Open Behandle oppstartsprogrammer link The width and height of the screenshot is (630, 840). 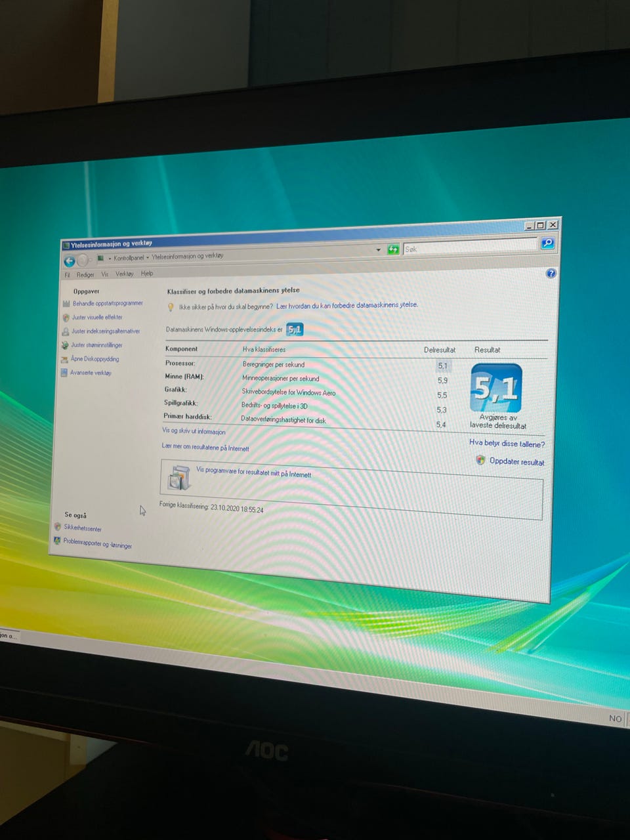coord(108,303)
